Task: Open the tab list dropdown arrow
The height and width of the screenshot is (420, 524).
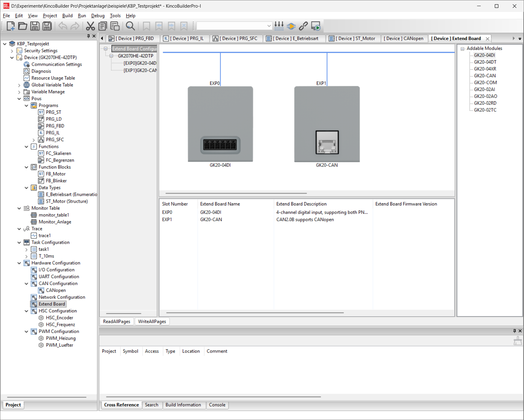Action: (x=520, y=39)
